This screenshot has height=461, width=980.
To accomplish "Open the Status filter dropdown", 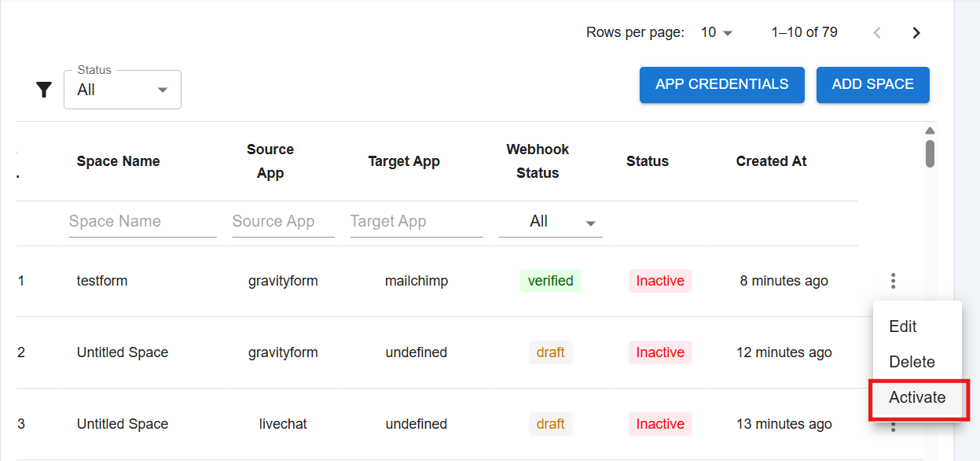I will coord(123,90).
